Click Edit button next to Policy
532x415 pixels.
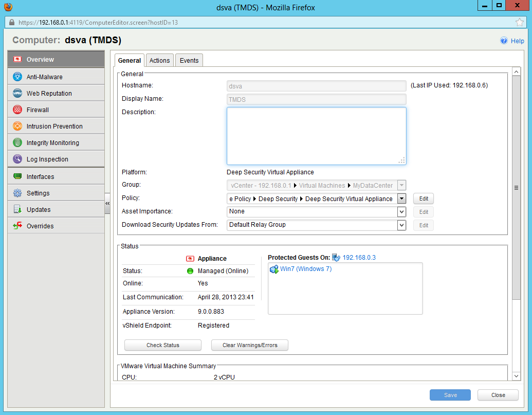[x=424, y=199]
